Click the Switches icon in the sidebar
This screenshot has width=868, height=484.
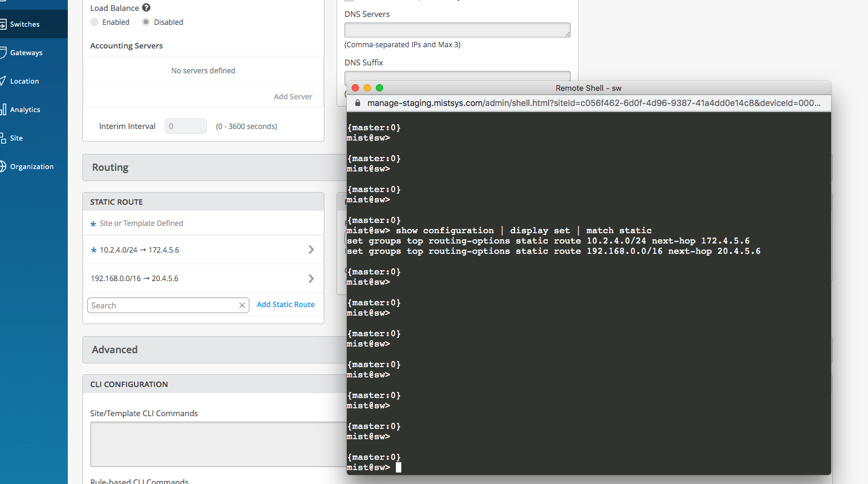pyautogui.click(x=3, y=24)
